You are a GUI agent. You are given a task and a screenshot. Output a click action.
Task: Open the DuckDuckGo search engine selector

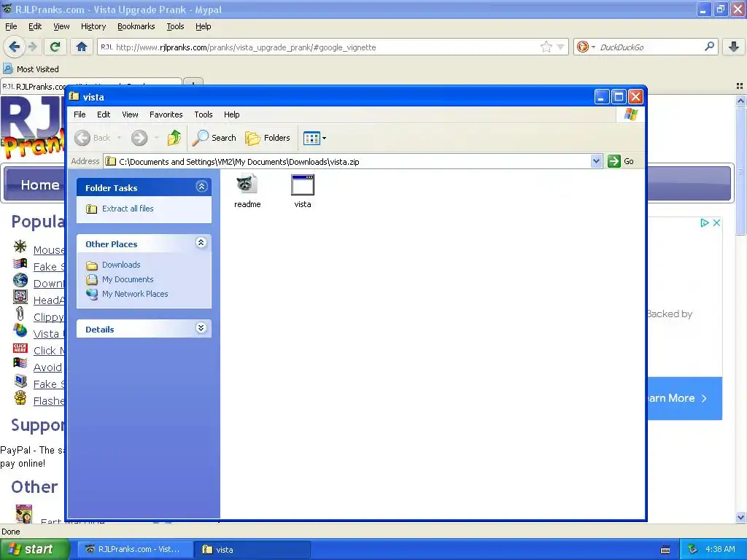[x=586, y=47]
